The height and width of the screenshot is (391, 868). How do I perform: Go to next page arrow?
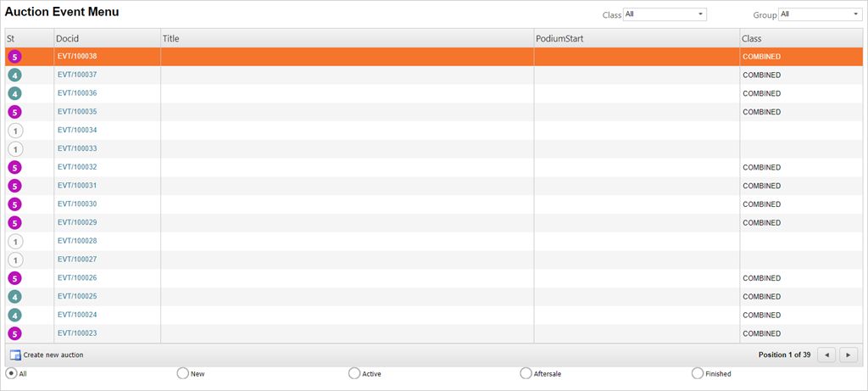[x=848, y=355]
